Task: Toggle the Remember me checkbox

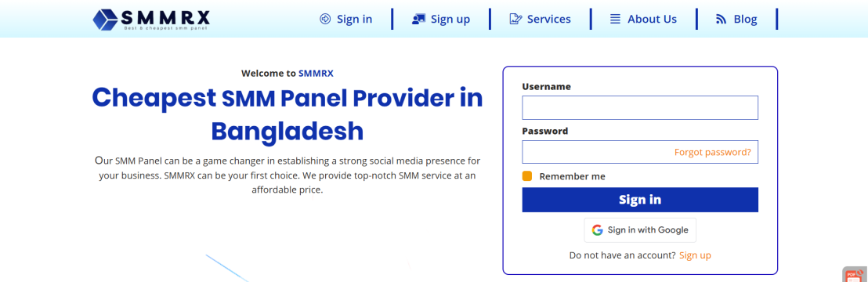Action: click(x=527, y=176)
